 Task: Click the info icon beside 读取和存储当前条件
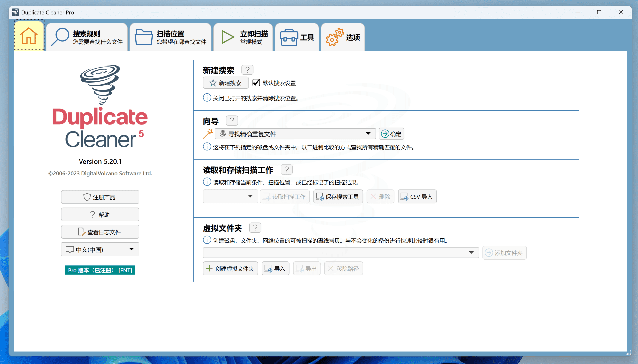207,182
